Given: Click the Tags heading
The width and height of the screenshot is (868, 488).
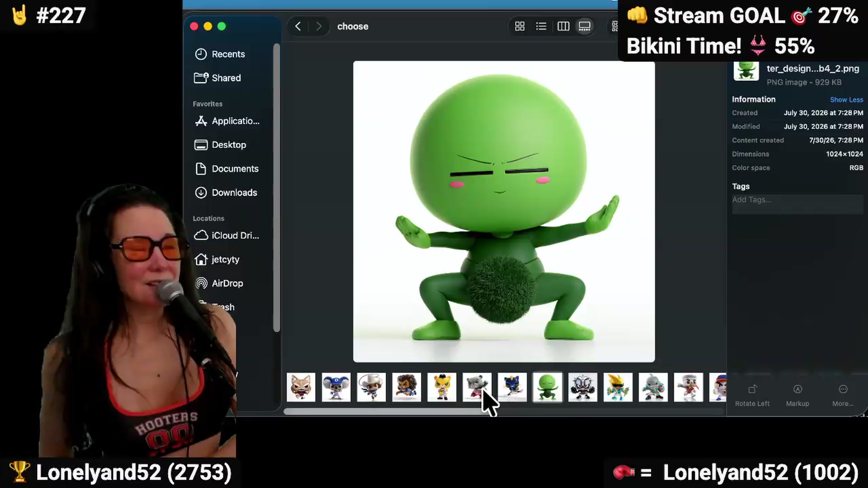Looking at the screenshot, I should point(741,187).
